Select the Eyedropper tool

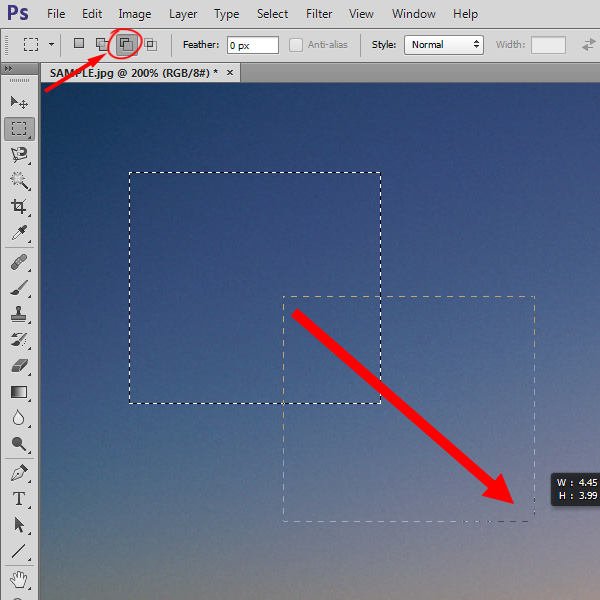tap(19, 232)
